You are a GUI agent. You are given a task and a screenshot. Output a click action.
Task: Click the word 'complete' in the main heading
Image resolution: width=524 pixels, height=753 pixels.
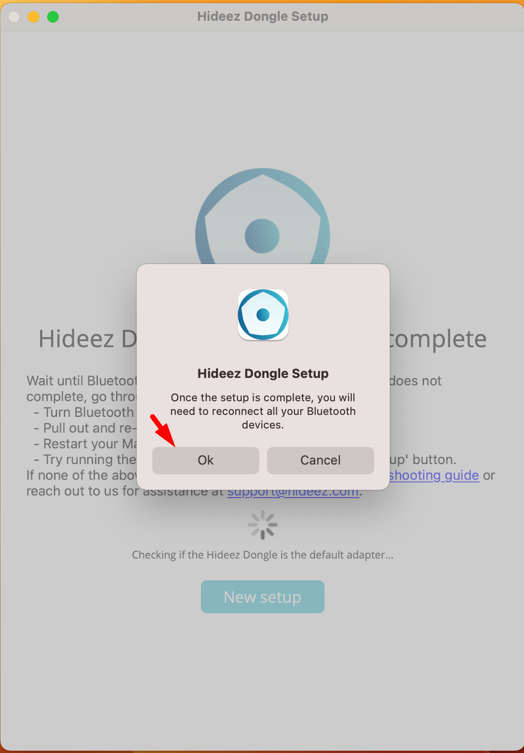438,339
